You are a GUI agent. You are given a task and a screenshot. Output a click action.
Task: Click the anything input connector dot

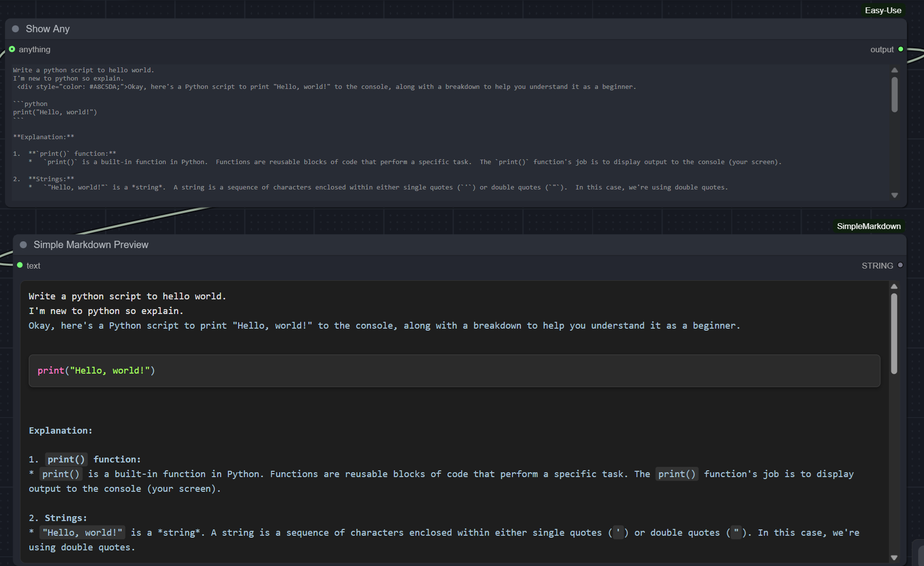point(12,49)
